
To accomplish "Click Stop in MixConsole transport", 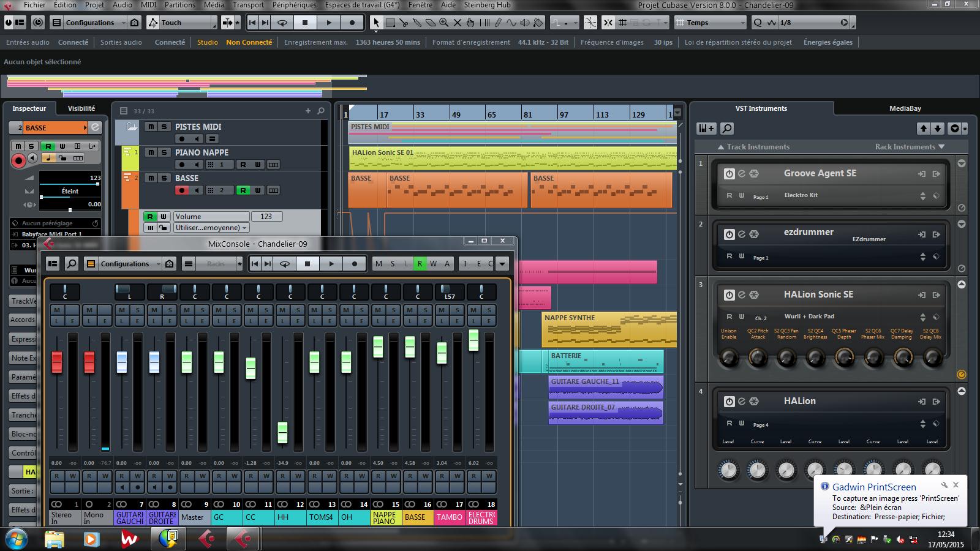I will (x=307, y=264).
